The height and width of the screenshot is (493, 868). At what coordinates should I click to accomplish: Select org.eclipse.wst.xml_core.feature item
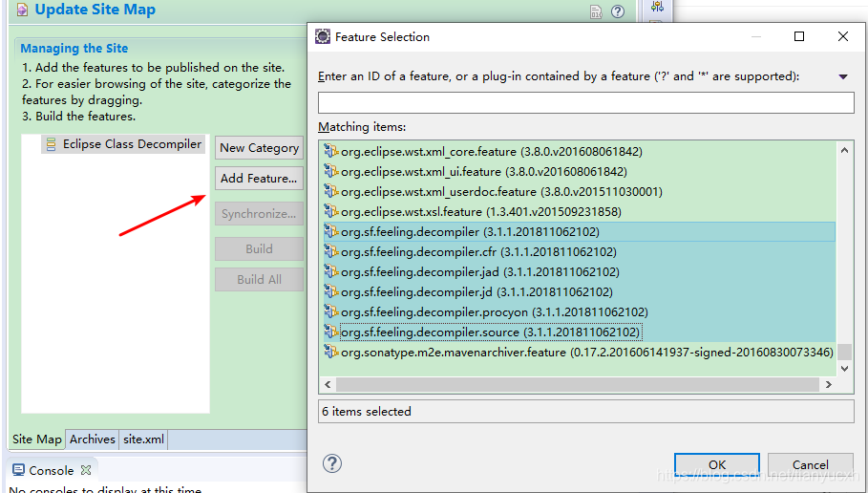coord(579,151)
